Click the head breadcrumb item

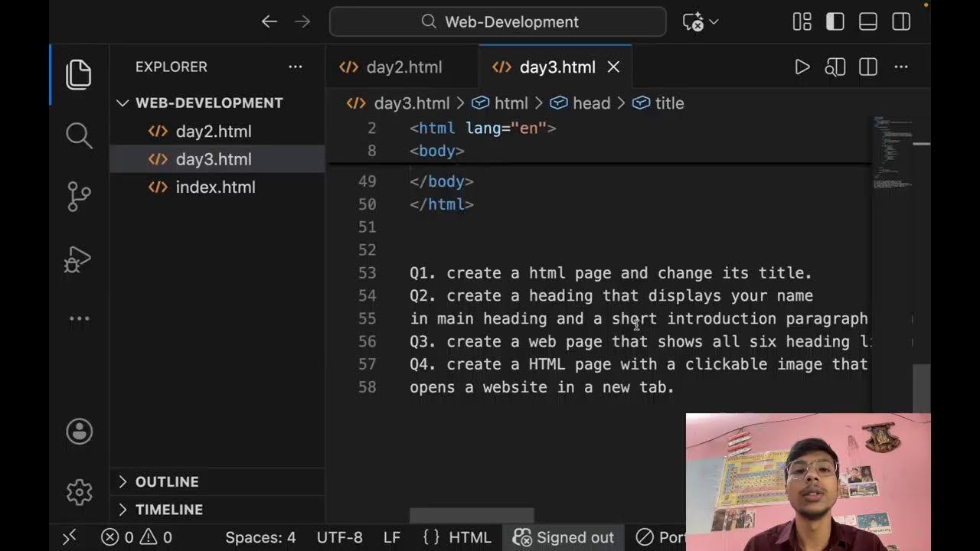(580, 103)
